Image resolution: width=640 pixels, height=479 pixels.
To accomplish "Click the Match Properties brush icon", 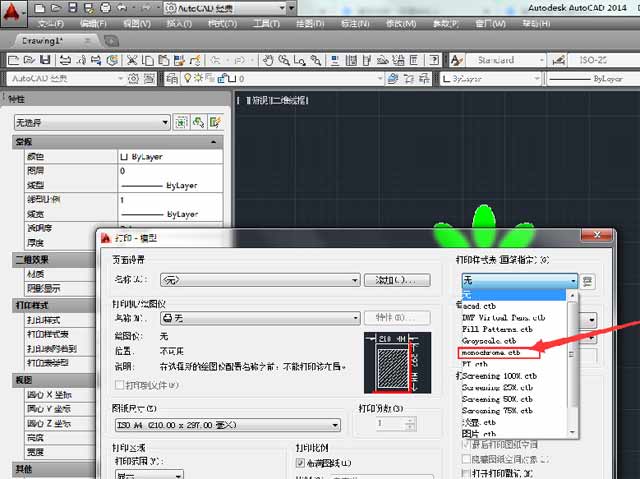I will pyautogui.click(x=195, y=60).
